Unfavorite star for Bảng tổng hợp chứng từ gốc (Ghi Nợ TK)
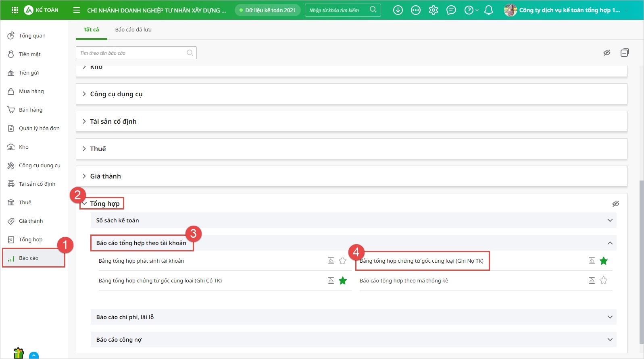Viewport: 644px width, 359px height. coord(603,261)
